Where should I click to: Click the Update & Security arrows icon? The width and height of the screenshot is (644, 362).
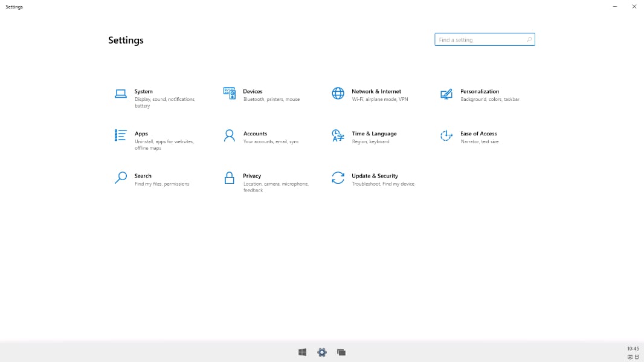pyautogui.click(x=338, y=178)
